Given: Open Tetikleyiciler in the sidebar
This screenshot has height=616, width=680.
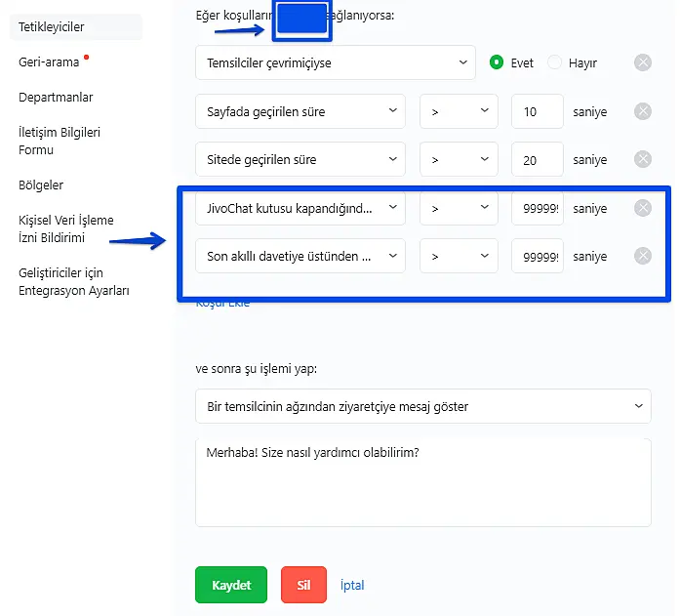Looking at the screenshot, I should 51,27.
